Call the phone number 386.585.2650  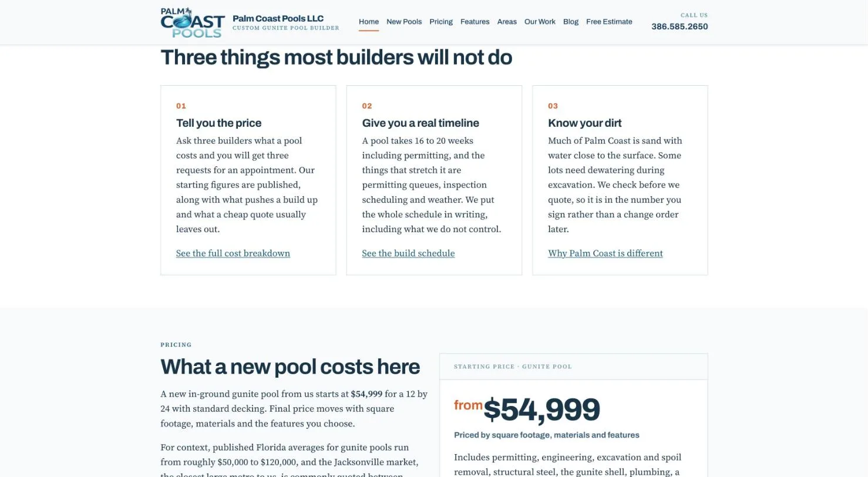coord(679,26)
